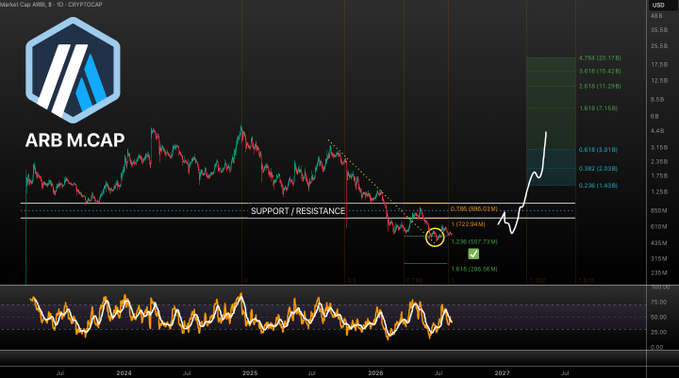The width and height of the screenshot is (679, 378).
Task: Click the 75.00 oscillator axis label
Action: click(659, 302)
